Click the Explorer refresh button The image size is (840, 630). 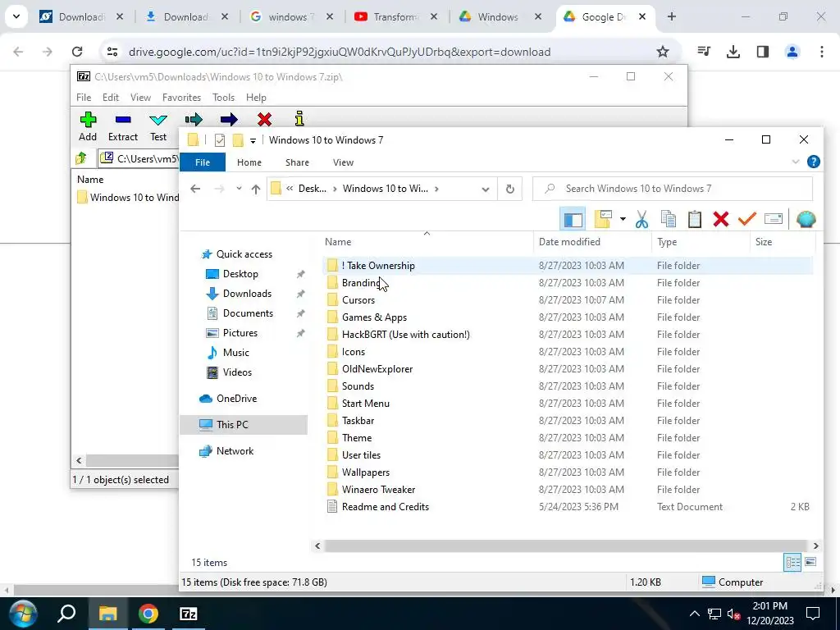510,189
